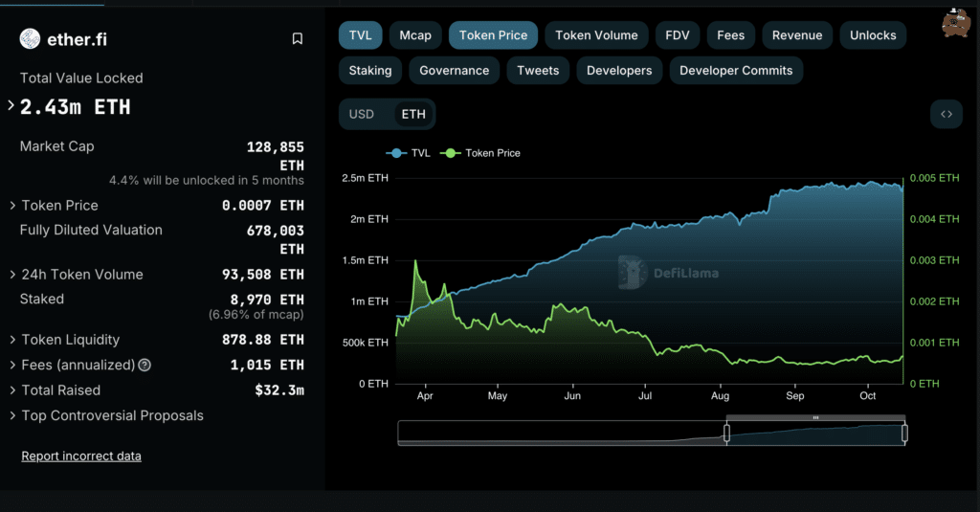
Task: Switch denomination to USD
Action: click(x=361, y=115)
